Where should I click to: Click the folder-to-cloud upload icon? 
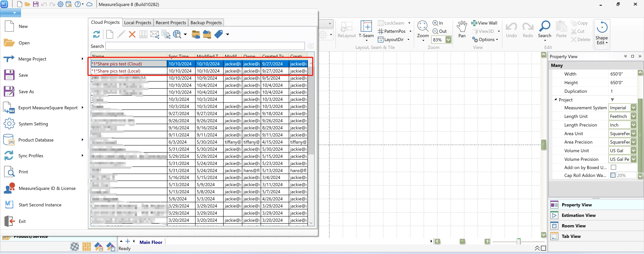196,34
